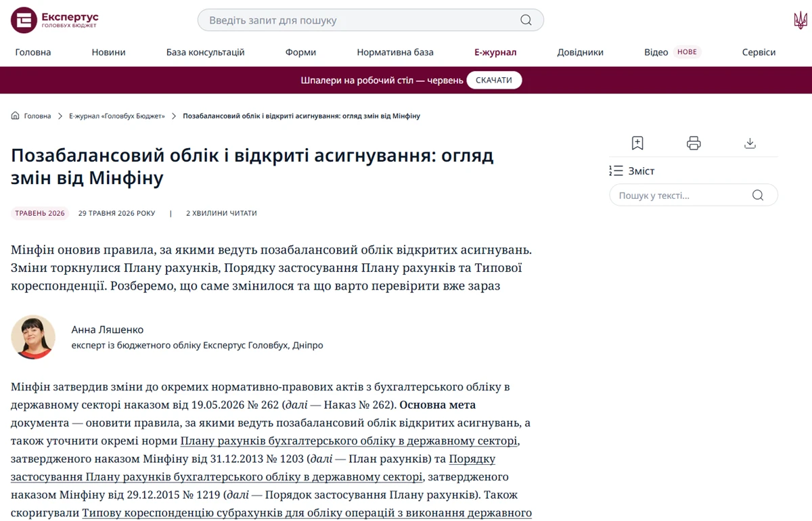Open the Відео menu item

[656, 52]
